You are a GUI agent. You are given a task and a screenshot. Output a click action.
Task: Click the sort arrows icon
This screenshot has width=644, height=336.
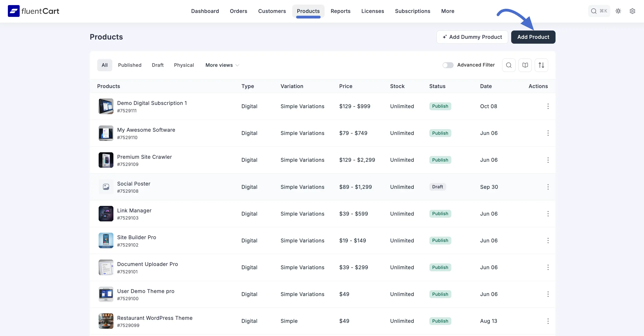[x=541, y=65]
